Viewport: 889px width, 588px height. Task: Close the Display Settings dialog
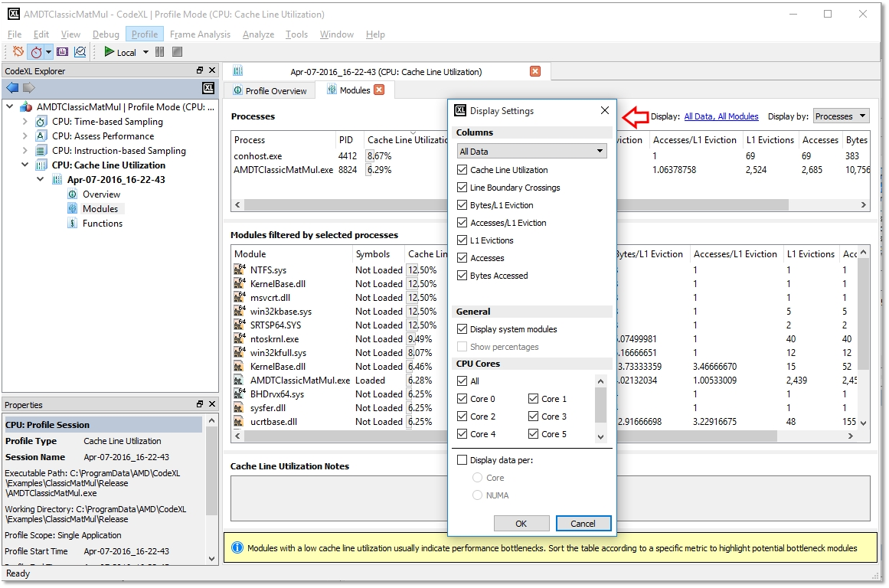pyautogui.click(x=605, y=110)
